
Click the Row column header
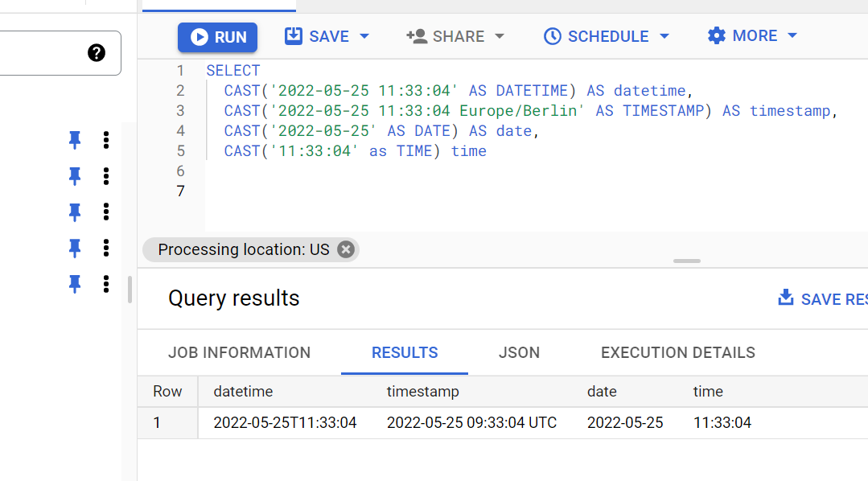coord(167,392)
